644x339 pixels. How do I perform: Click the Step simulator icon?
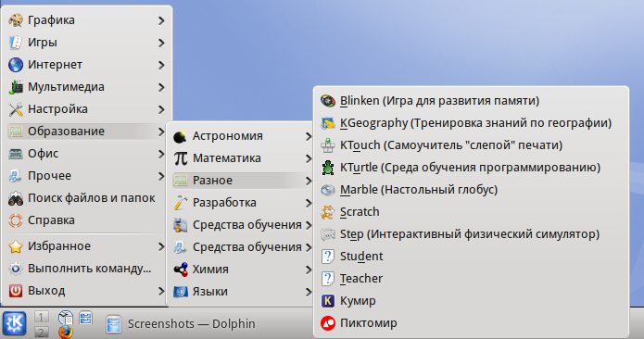point(328,234)
